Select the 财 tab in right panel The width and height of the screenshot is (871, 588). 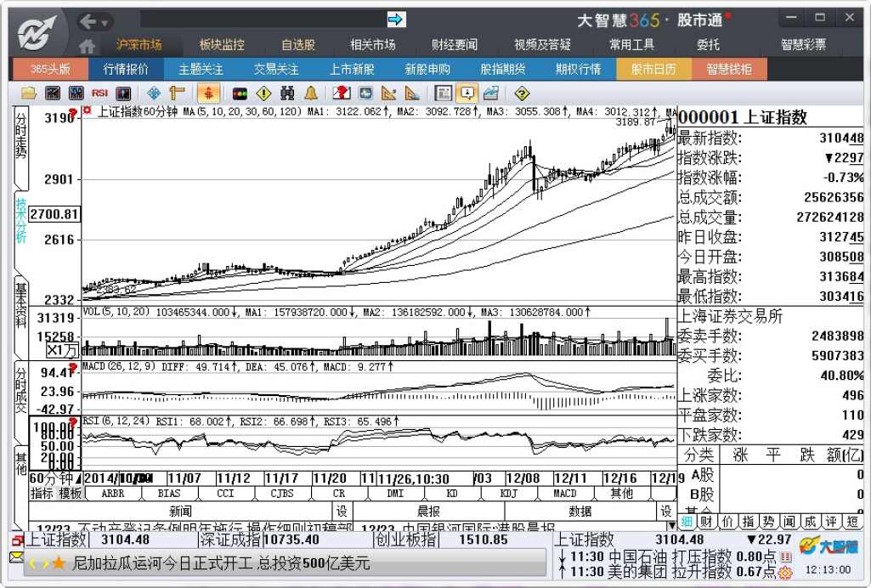pos(706,522)
